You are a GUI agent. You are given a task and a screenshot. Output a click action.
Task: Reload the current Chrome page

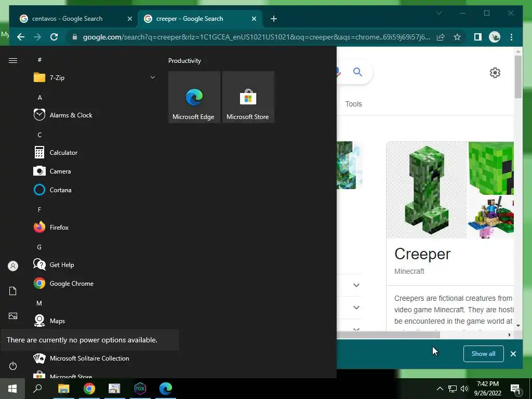coord(54,37)
